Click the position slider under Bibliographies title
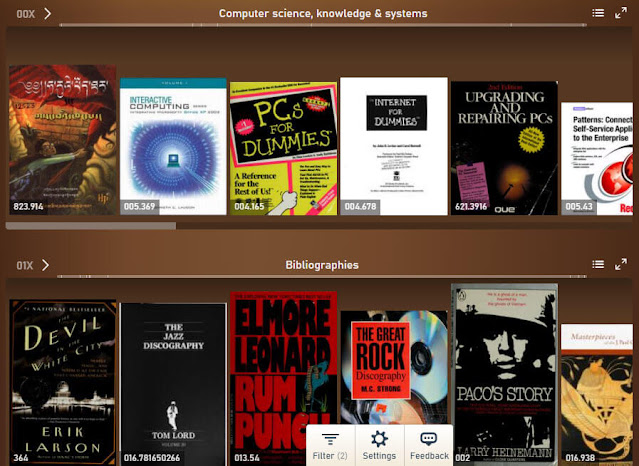 coord(322,276)
